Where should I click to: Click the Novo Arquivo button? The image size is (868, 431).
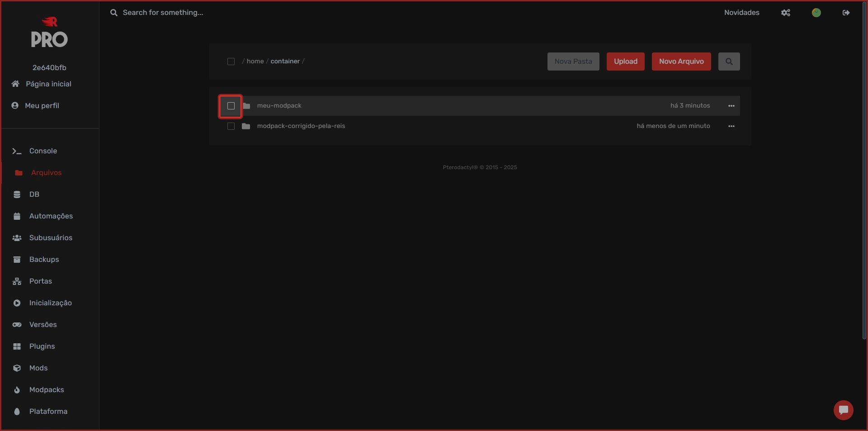(681, 62)
